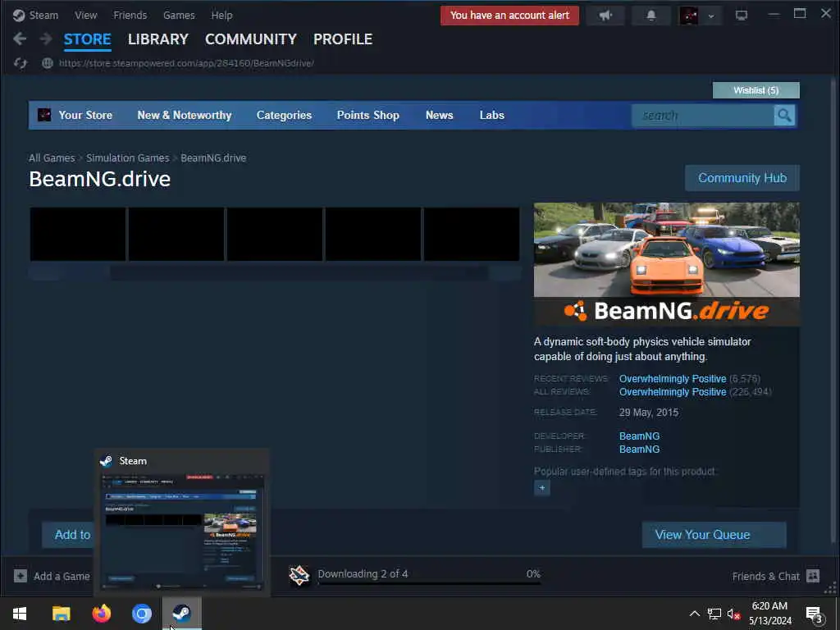Image resolution: width=840 pixels, height=630 pixels.
Task: Open the Categories dropdown
Action: (x=284, y=115)
